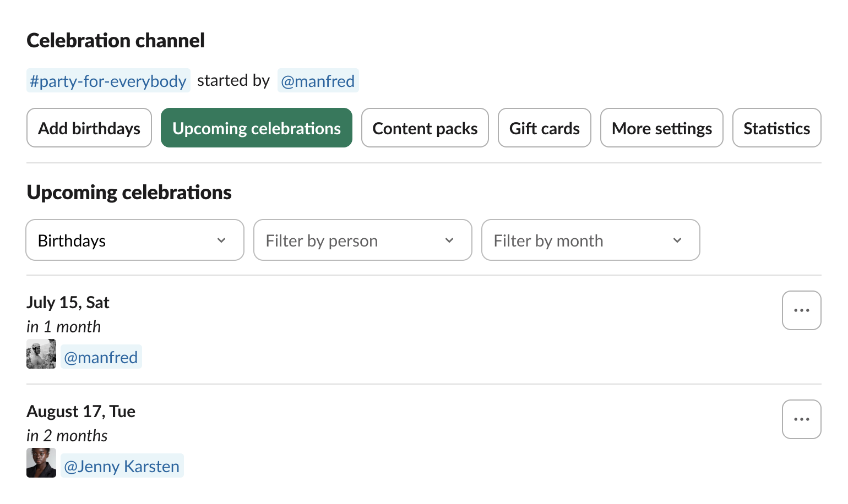Open the Gift cards section

[x=544, y=128]
